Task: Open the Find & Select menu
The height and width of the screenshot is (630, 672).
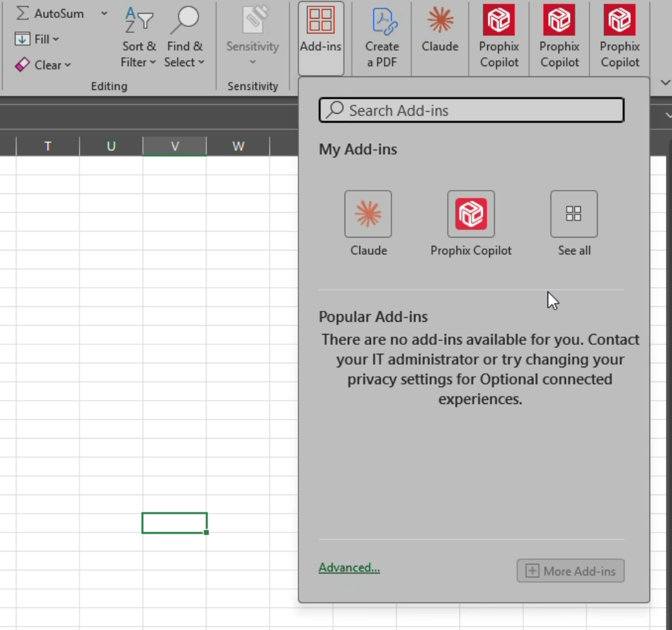Action: [185, 38]
